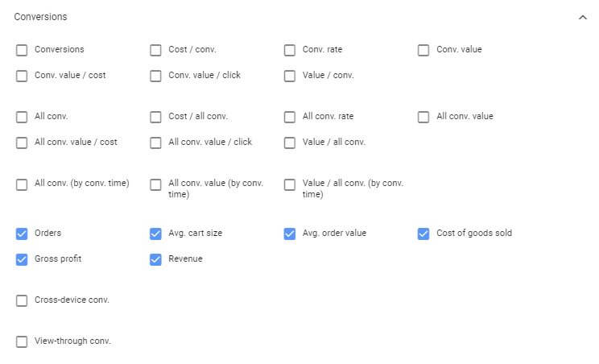The image size is (599, 364).
Task: Deselect the Gross profit checkbox
Action: tap(22, 259)
